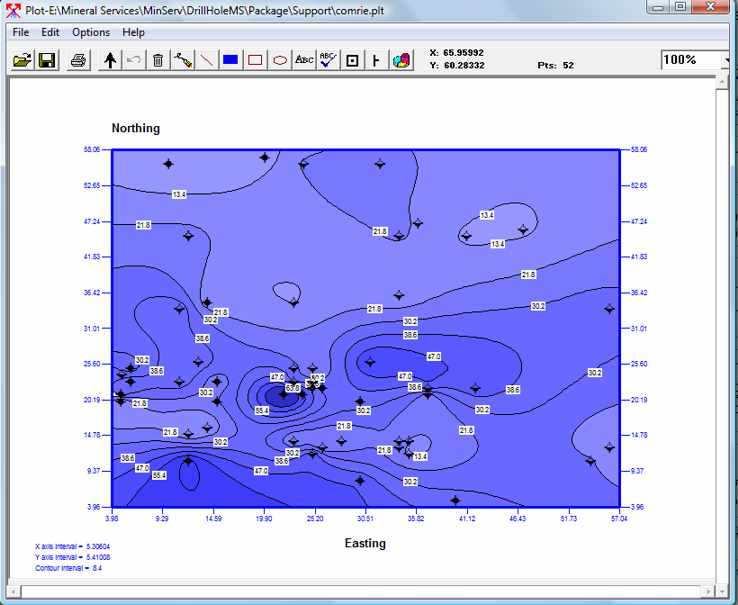Select the ABC text tool
738x605 pixels.
[x=304, y=60]
